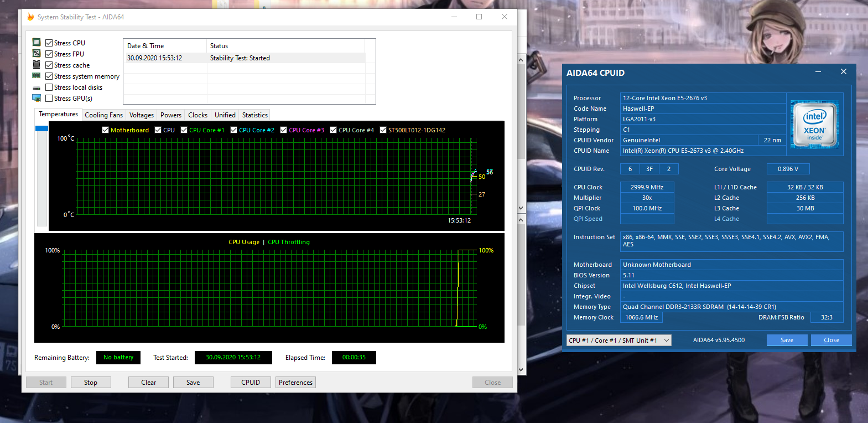The width and height of the screenshot is (868, 423).
Task: Click the CPU Usage graph legend label
Action: 244,242
